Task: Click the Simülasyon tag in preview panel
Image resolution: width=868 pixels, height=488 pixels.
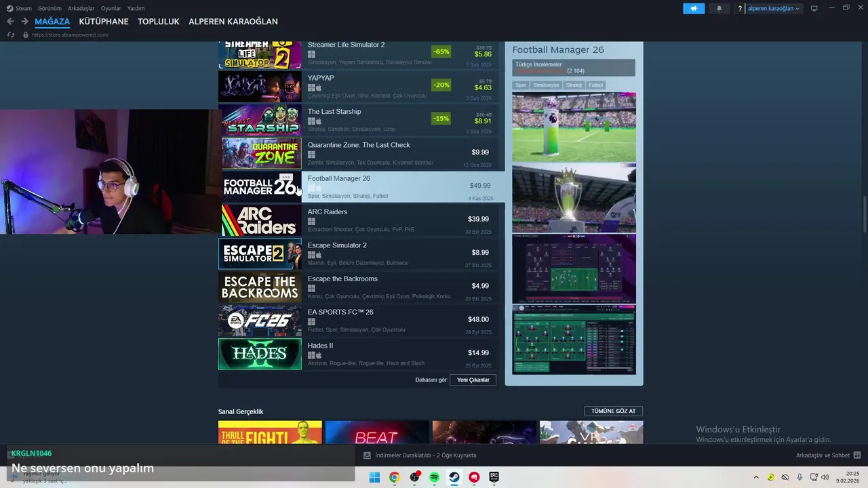Action: pyautogui.click(x=546, y=85)
